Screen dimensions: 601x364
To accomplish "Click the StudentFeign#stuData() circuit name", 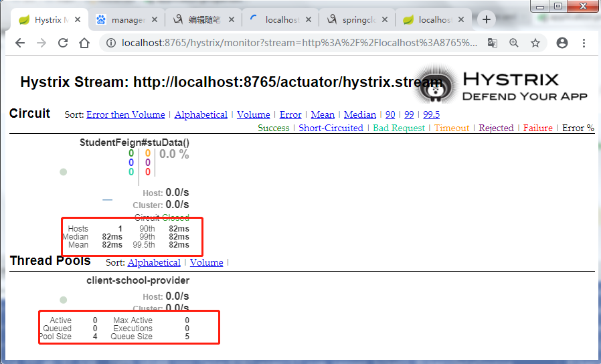I will coord(135,143).
